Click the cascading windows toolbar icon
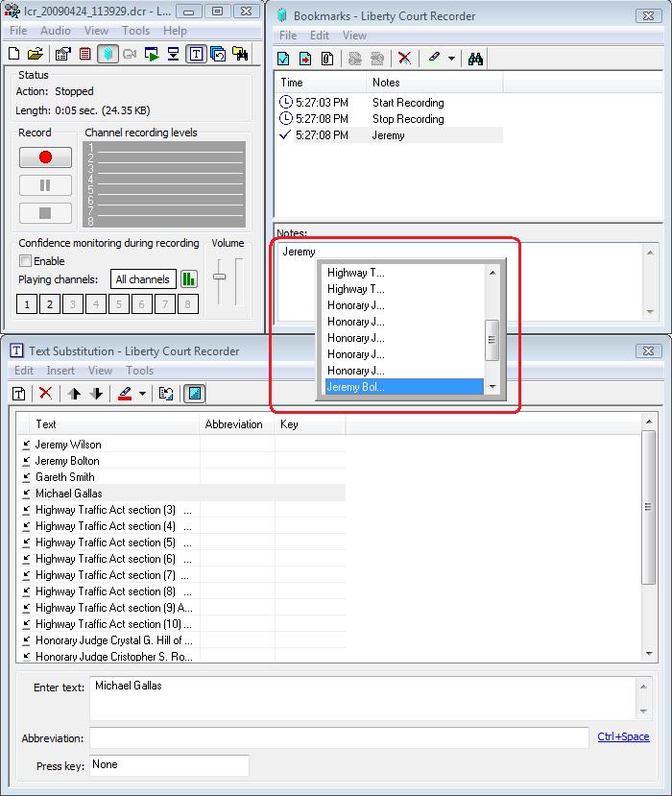Image resolution: width=672 pixels, height=796 pixels. coord(218,54)
